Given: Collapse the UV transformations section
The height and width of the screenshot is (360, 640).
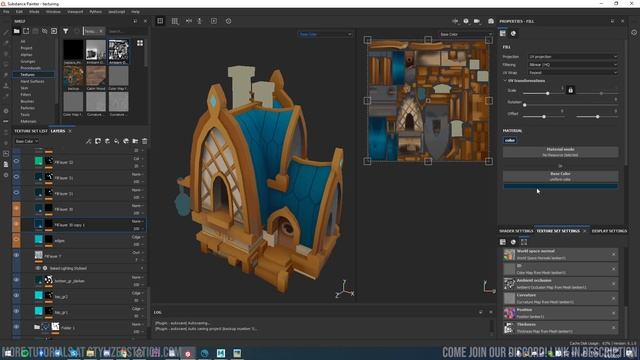Looking at the screenshot, I should (x=505, y=81).
